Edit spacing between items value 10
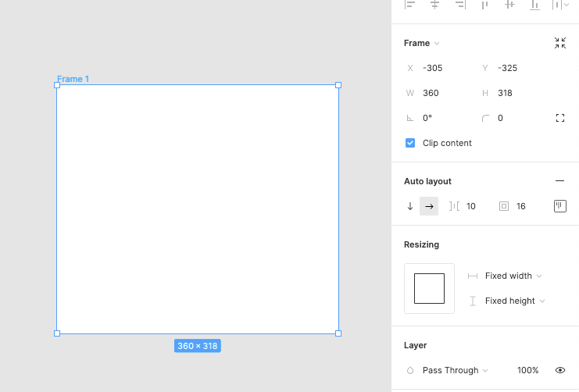The image size is (579, 392). click(x=471, y=206)
